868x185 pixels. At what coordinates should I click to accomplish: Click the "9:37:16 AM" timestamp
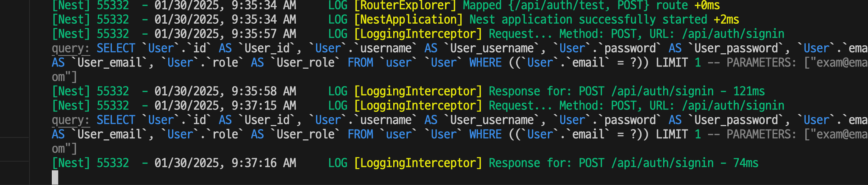[x=264, y=163]
